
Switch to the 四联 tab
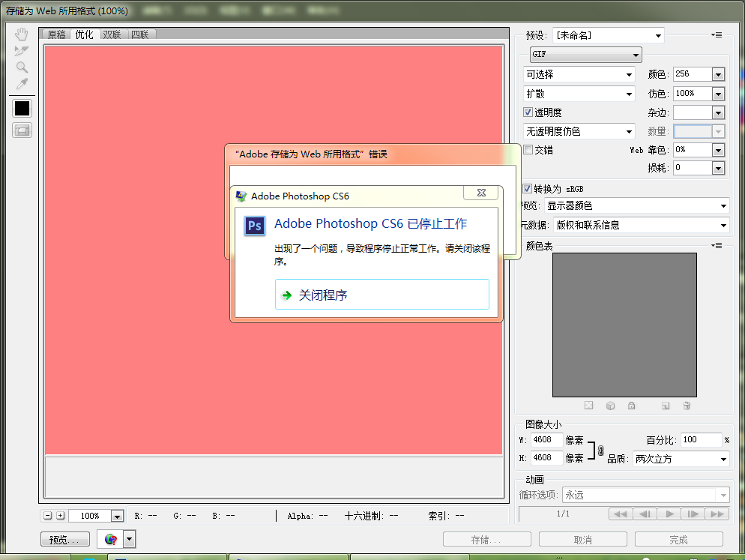point(140,34)
